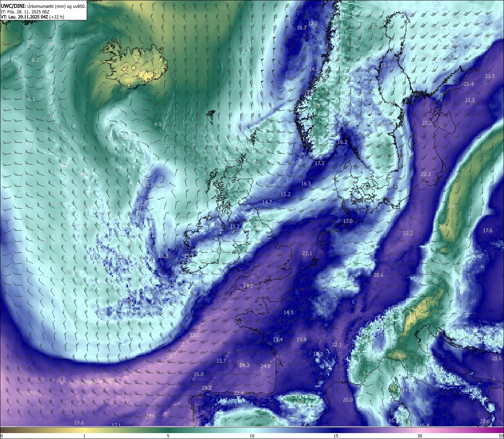Click the 6.1 value label
This screenshot has width=504, height=439.
click(x=31, y=99)
